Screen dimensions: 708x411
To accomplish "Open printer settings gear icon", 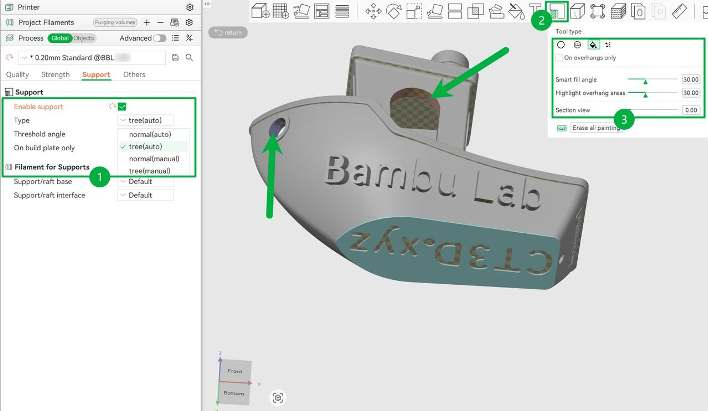I will pyautogui.click(x=190, y=7).
